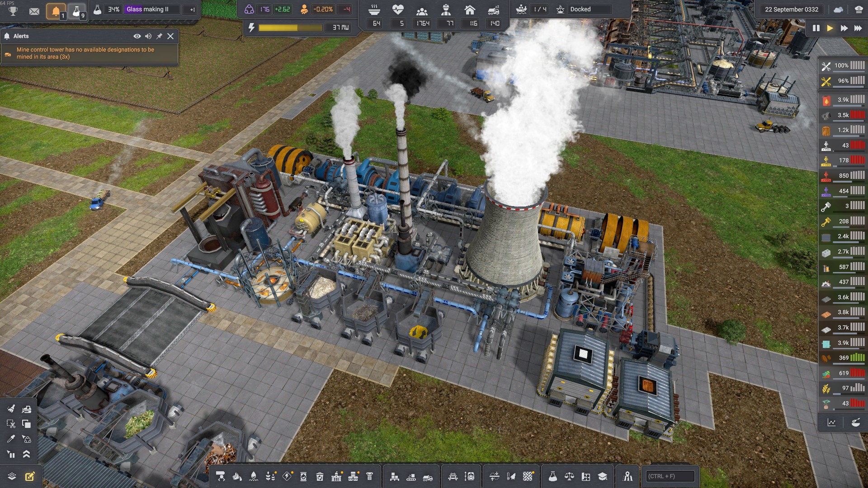Open the edicts graduation cap icon
The width and height of the screenshot is (868, 488).
tap(603, 476)
